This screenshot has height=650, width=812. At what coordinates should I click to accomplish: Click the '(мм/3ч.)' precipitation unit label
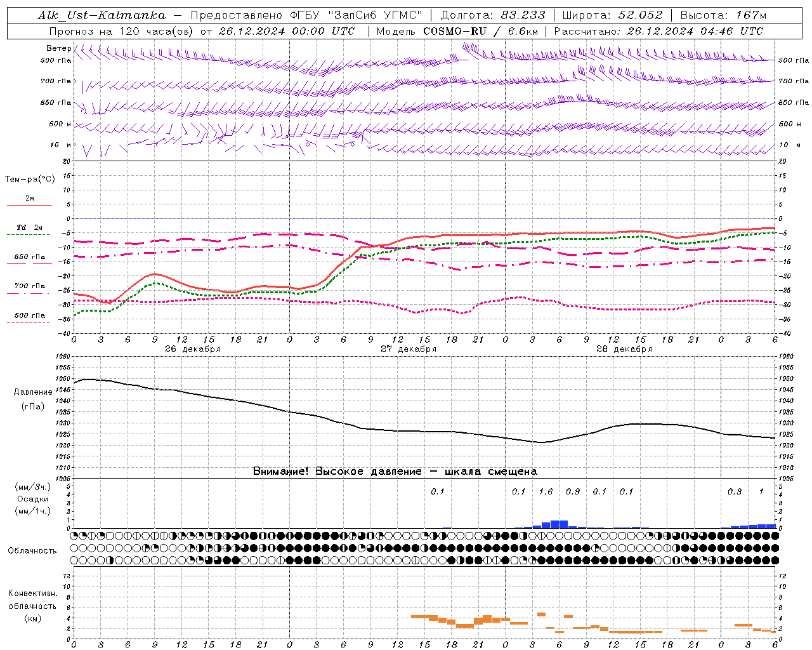[x=33, y=487]
